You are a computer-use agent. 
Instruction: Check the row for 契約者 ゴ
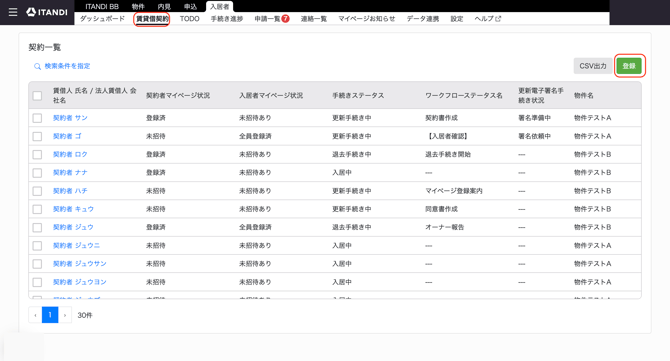pos(37,136)
